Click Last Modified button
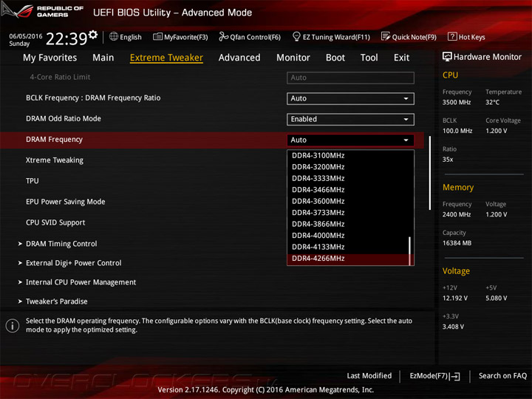 click(x=369, y=376)
